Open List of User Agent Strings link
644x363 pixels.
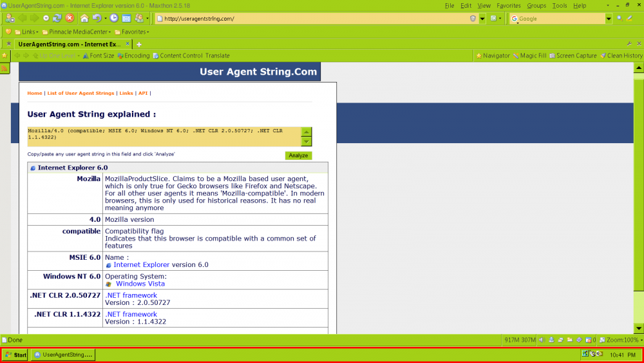coord(80,93)
